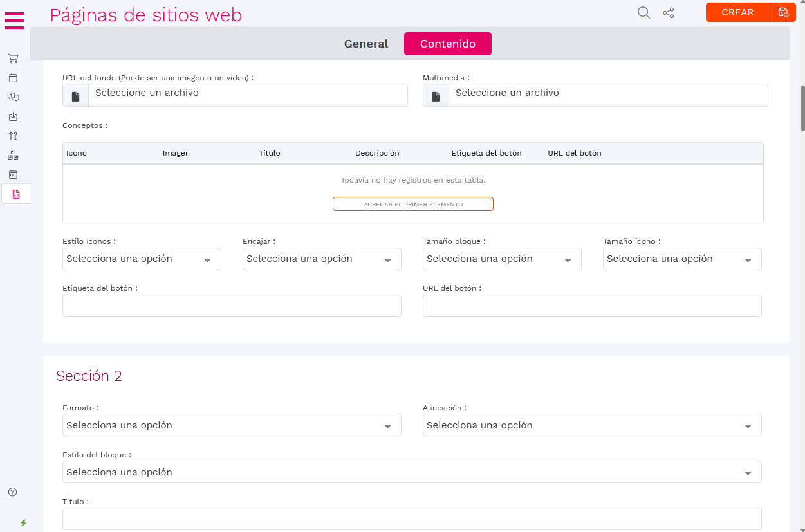Open the Tamaño bloque dropdown
805x532 pixels.
tap(502, 259)
